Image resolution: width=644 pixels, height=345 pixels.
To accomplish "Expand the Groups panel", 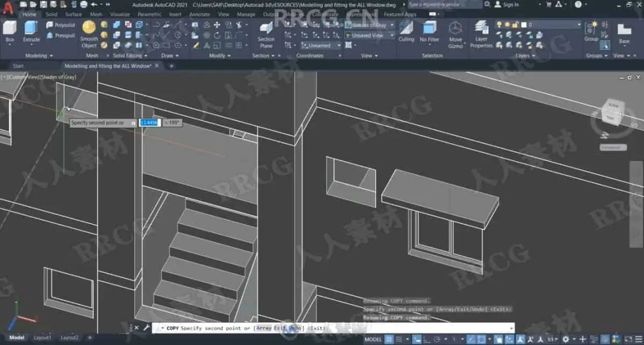I will pyautogui.click(x=596, y=55).
